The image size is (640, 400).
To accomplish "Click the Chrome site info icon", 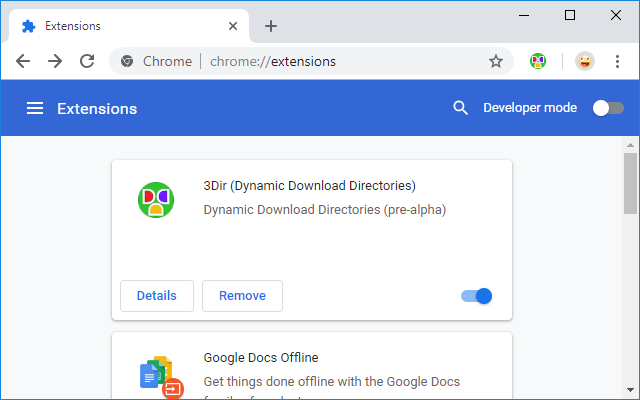I will click(127, 61).
